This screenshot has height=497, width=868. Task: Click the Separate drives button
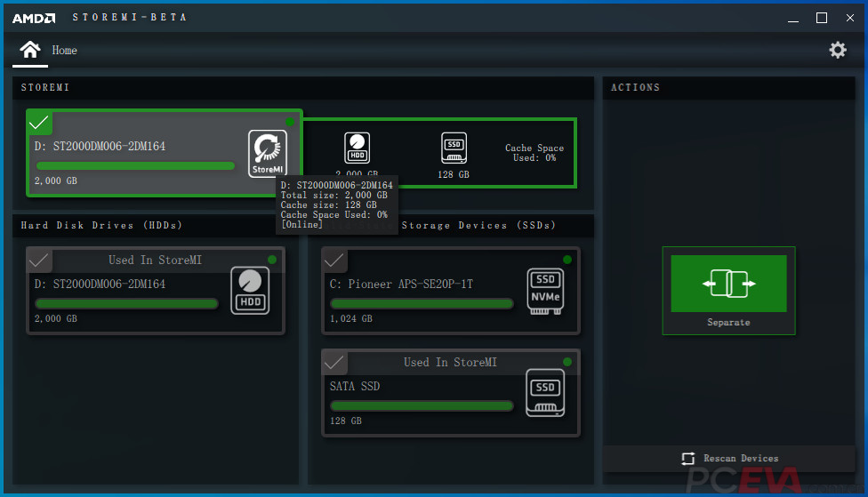tap(728, 291)
